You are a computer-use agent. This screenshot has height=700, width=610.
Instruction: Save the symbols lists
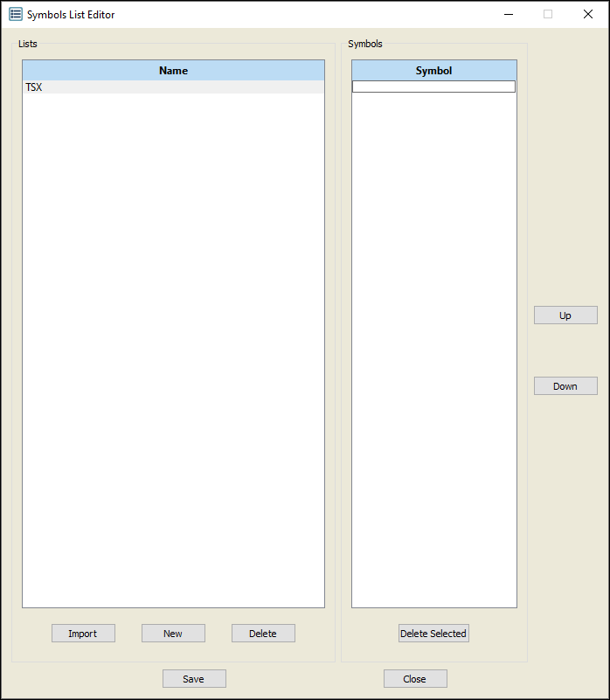[x=194, y=679]
